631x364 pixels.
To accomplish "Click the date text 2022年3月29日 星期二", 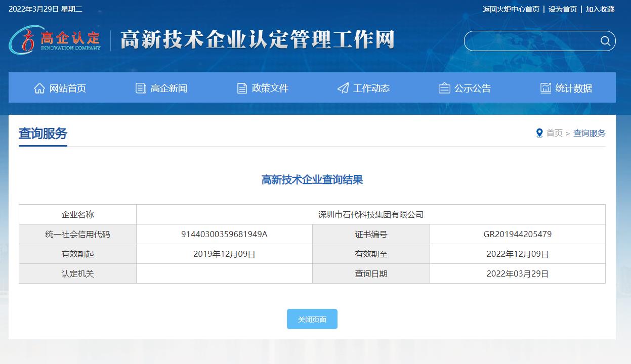I will 46,9.
